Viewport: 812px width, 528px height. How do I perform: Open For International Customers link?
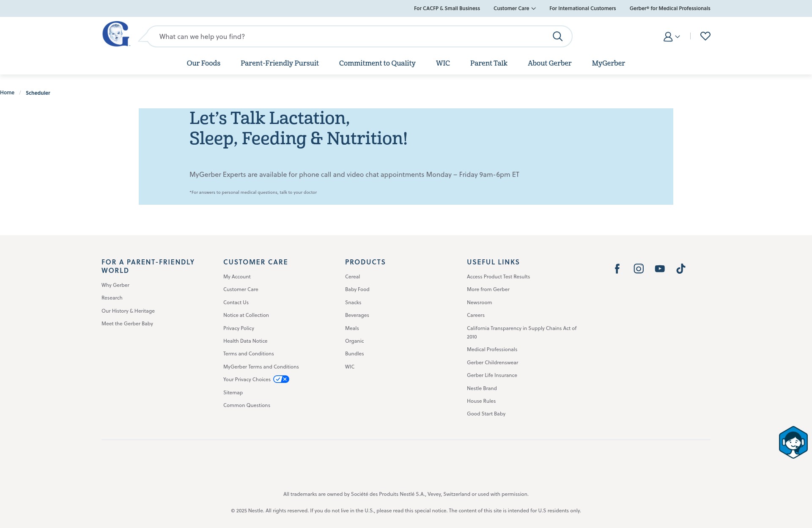[x=582, y=8]
